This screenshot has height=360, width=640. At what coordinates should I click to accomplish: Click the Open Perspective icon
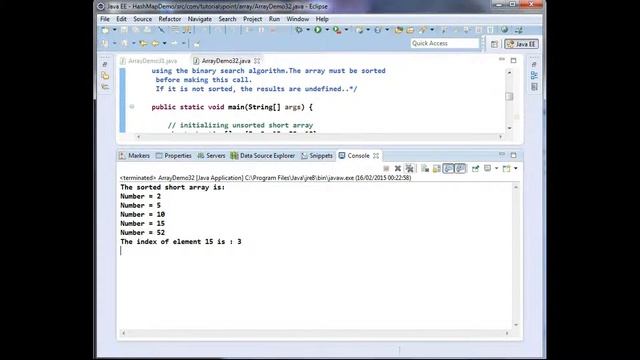[494, 44]
